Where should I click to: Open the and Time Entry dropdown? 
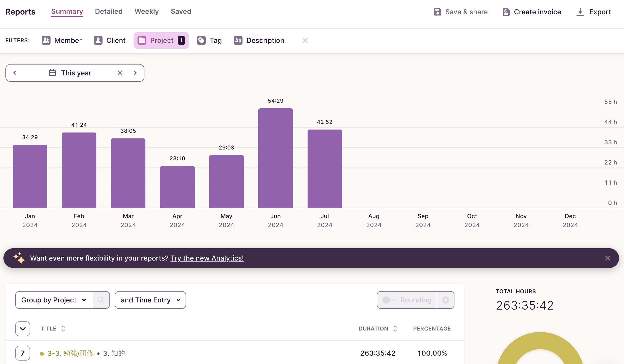tap(150, 300)
